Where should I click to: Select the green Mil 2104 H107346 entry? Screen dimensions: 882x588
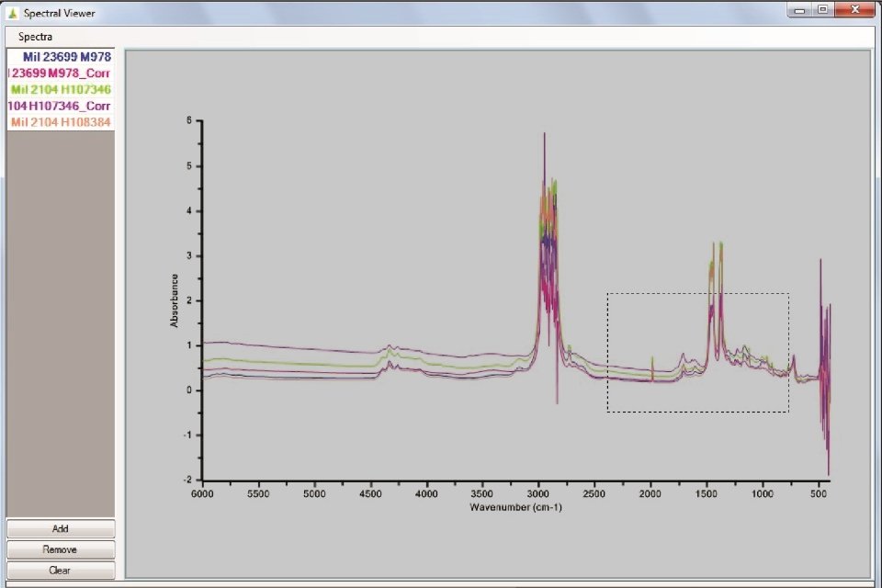click(x=61, y=90)
